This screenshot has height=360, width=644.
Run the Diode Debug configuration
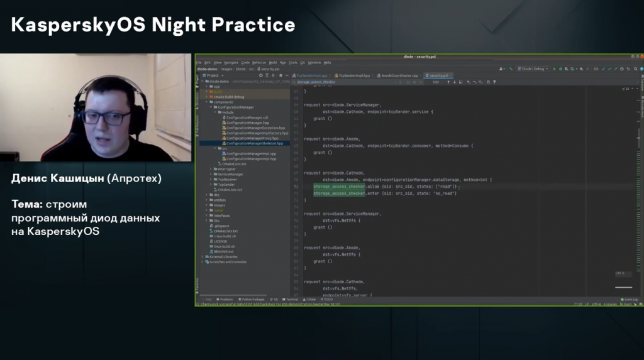[555, 69]
